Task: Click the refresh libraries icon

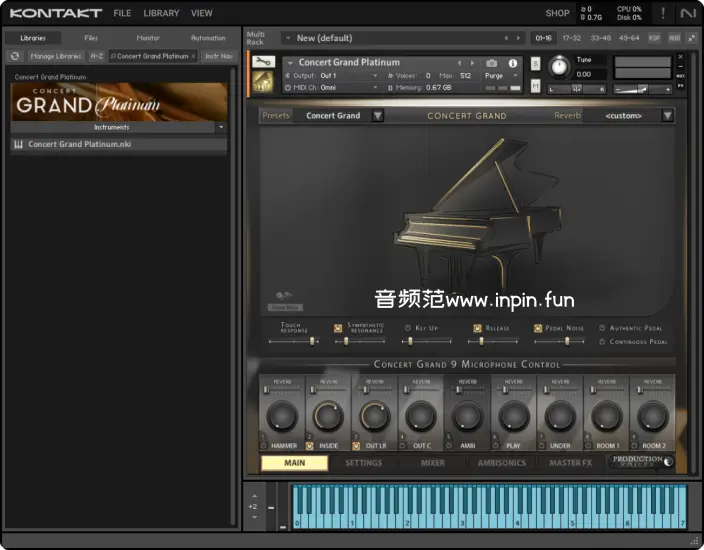Action: click(x=15, y=56)
